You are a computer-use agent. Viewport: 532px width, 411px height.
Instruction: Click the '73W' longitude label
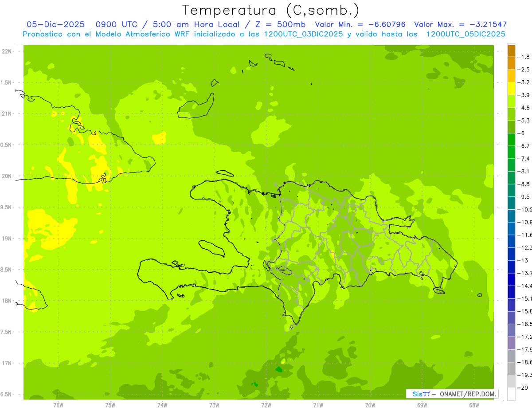[214, 406]
